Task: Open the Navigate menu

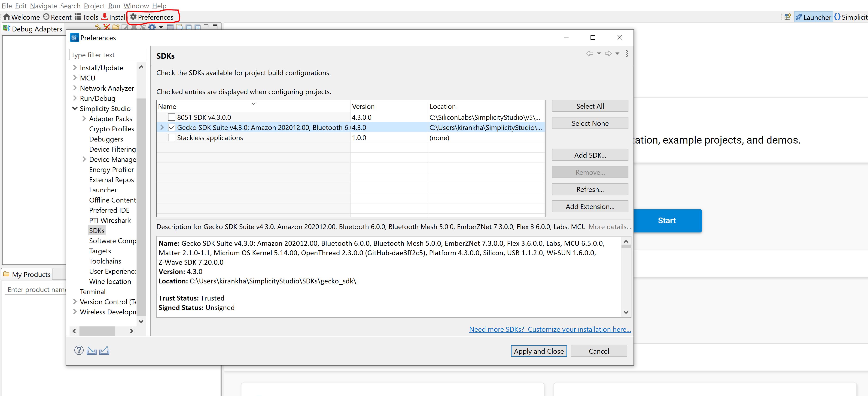Action: pyautogui.click(x=43, y=6)
